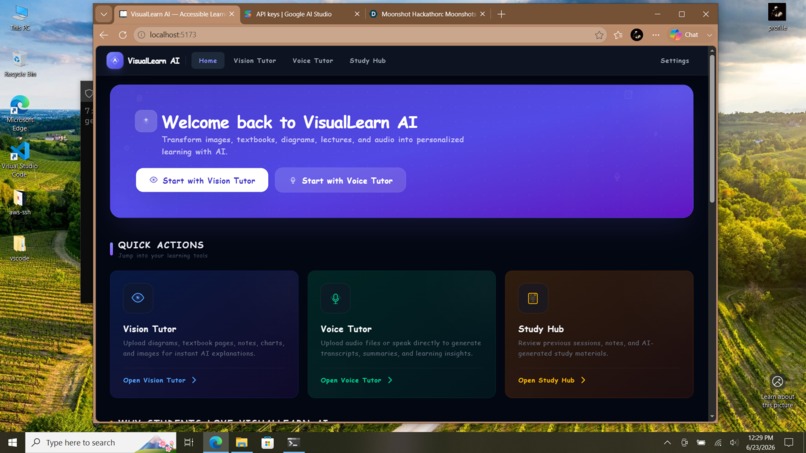Select This PC desktop icon
Screen dimensions: 806x453
[20, 18]
